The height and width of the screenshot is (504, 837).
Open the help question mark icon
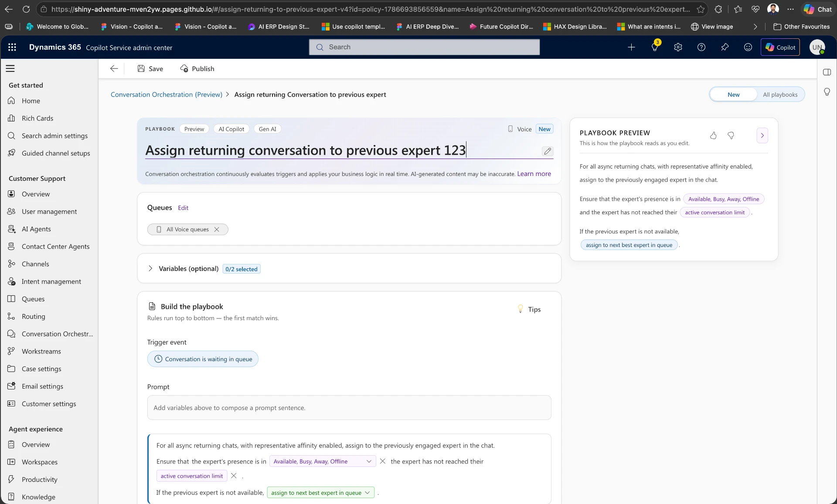coord(701,47)
